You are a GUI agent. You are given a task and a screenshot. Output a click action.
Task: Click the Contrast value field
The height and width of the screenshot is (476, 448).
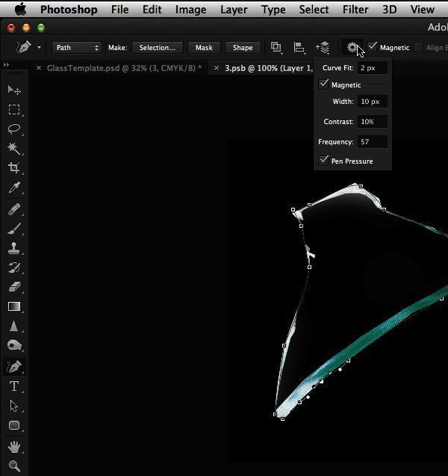[372, 122]
